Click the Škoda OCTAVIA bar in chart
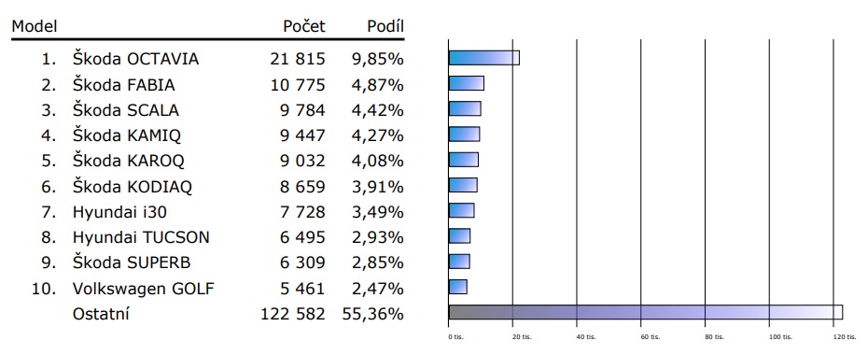 (x=483, y=58)
